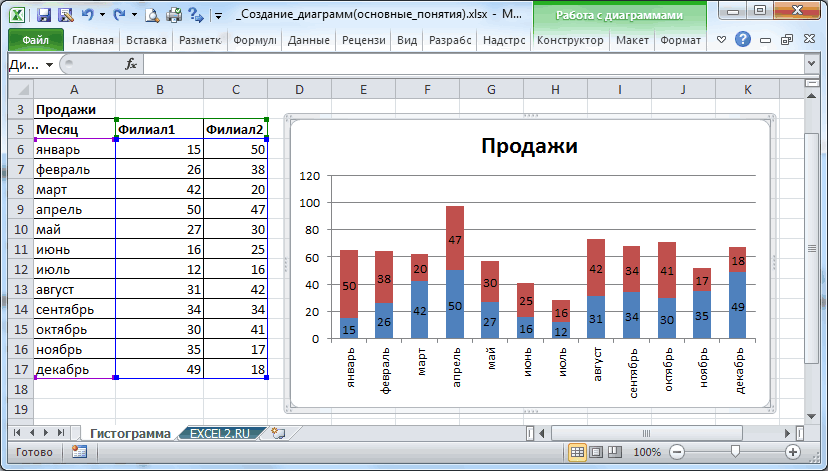The image size is (828, 471).
Task: Click the Redo arrow icon
Action: [x=119, y=15]
